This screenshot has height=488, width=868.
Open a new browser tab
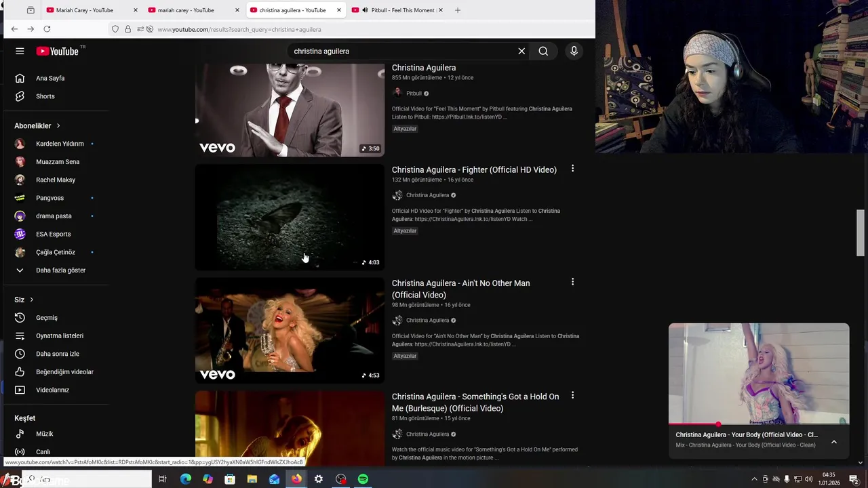tap(458, 10)
